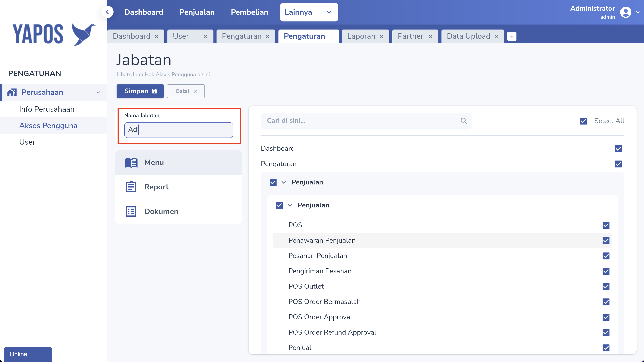Click the Nama Jabatan input field
644x362 pixels.
click(x=179, y=130)
